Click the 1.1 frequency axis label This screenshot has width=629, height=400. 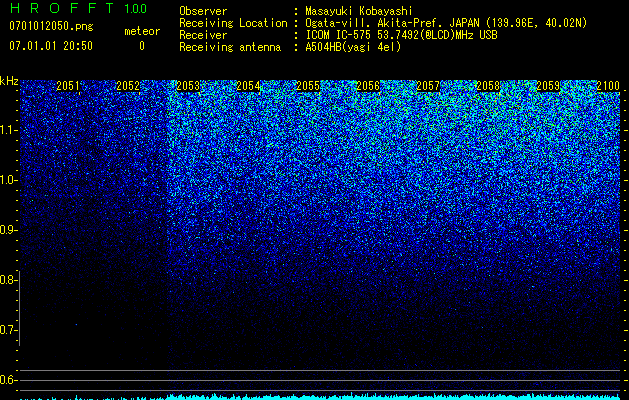8,130
